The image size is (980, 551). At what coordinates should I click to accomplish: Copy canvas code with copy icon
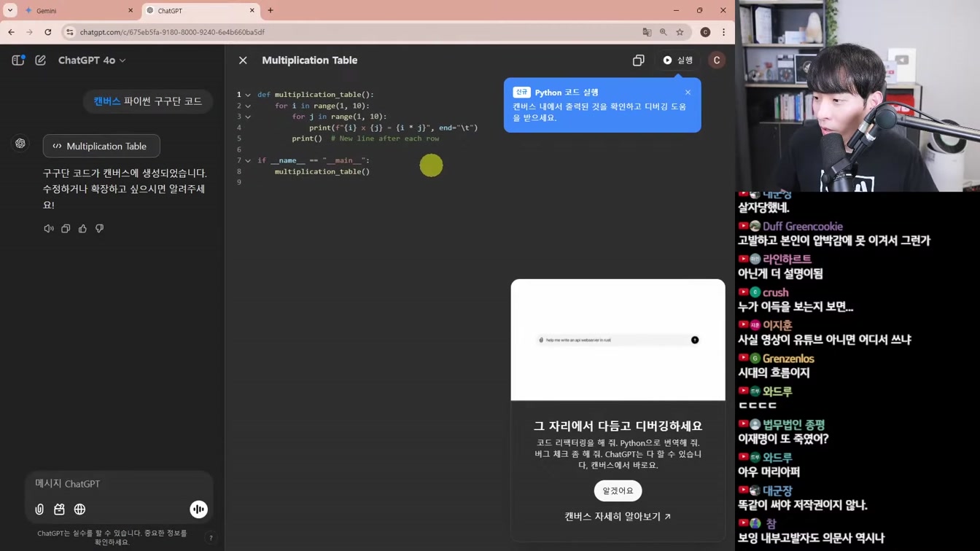[639, 60]
